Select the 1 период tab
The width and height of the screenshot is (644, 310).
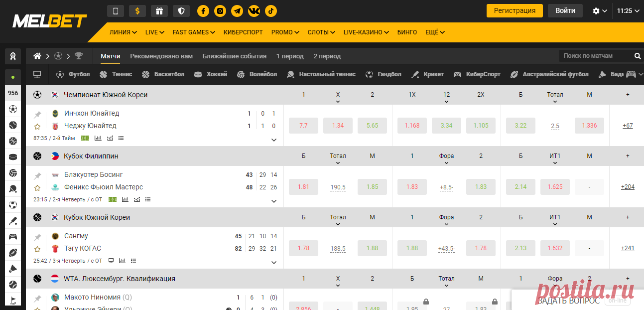coord(290,56)
